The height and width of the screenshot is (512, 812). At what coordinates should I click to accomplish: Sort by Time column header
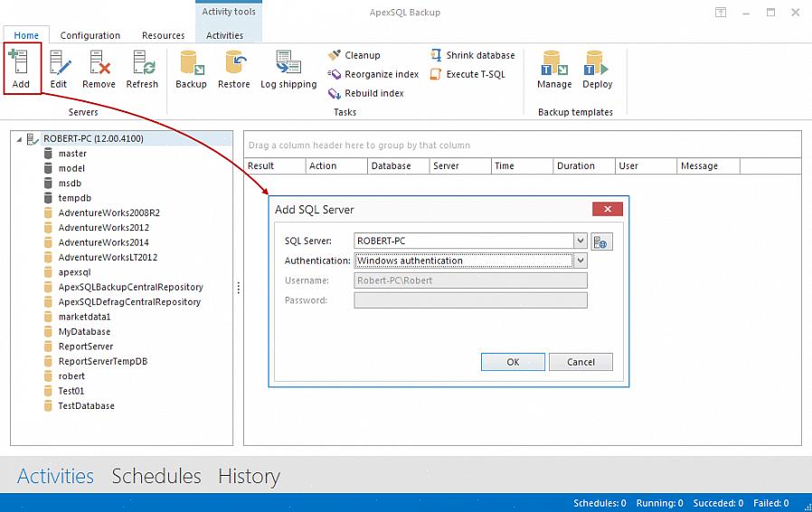pyautogui.click(x=522, y=166)
